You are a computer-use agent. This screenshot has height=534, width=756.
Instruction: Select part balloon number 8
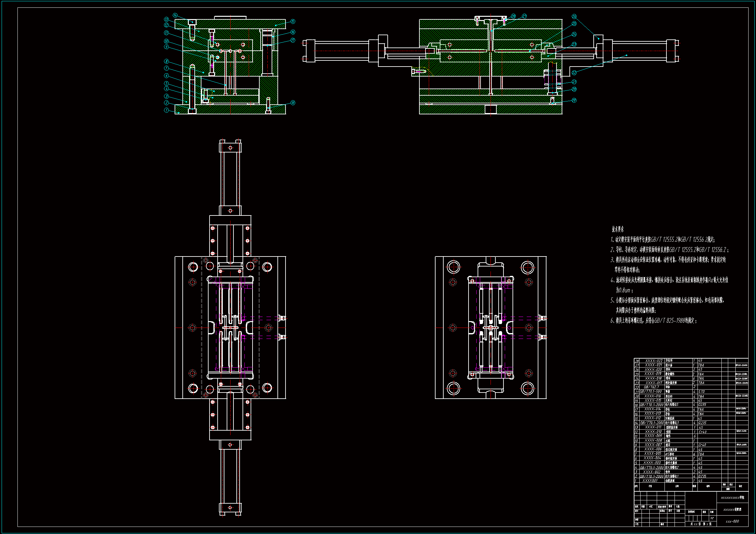[x=167, y=61]
